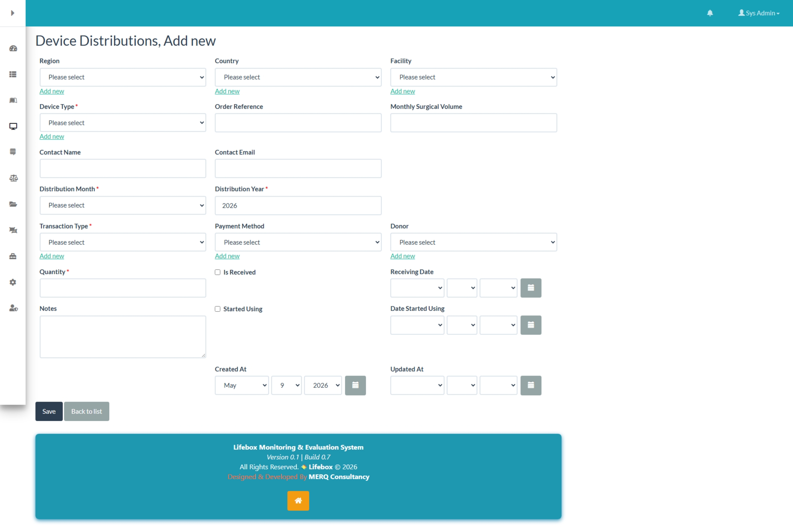Screen dimensions: 793x532
Task: Open the Region dropdown
Action: click(123, 77)
